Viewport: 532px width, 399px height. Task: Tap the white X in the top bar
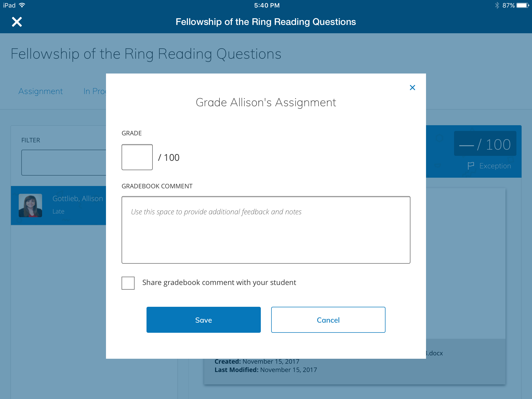pyautogui.click(x=17, y=22)
